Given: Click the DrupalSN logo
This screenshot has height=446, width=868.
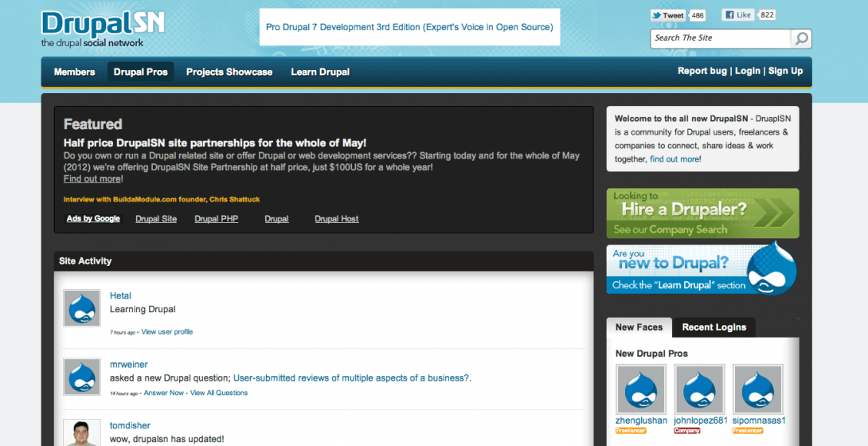Looking at the screenshot, I should [x=103, y=29].
